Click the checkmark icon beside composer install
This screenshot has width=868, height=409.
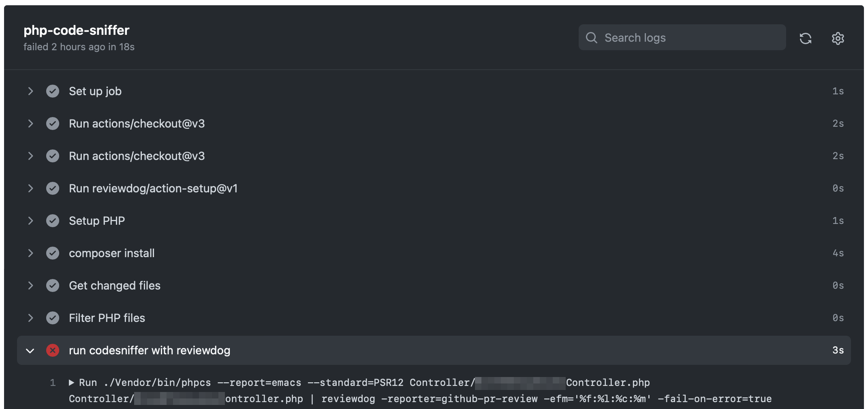coord(53,253)
